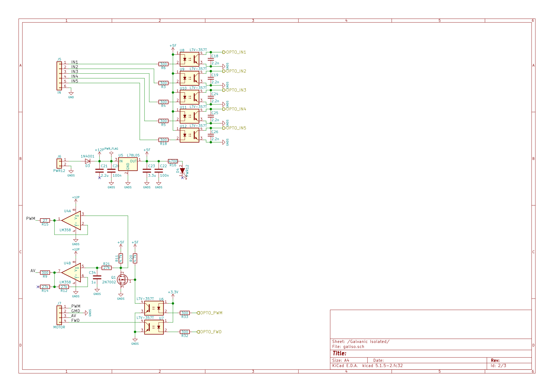Click the L78L05 regulator U5 symbol
This screenshot has height=392, width=554.
tap(128, 164)
